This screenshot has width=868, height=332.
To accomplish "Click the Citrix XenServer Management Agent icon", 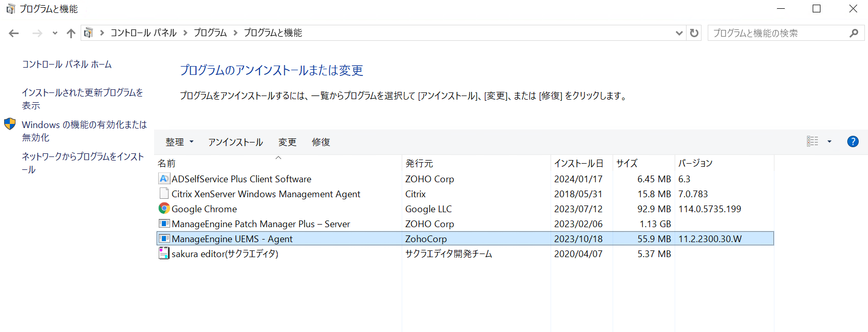I will [x=164, y=194].
